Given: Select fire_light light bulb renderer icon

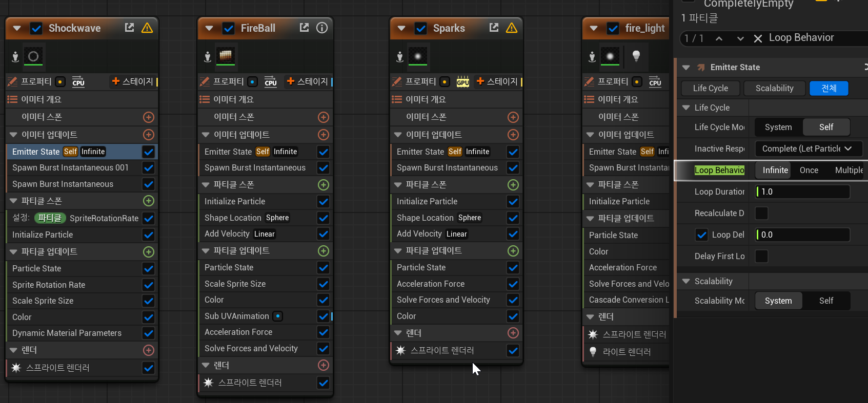Looking at the screenshot, I should [636, 56].
